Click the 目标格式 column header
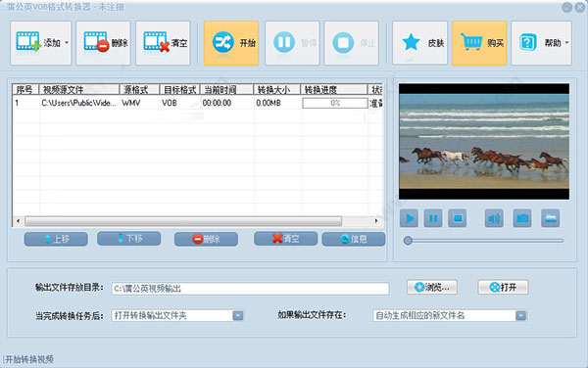This screenshot has width=588, height=368. [180, 90]
